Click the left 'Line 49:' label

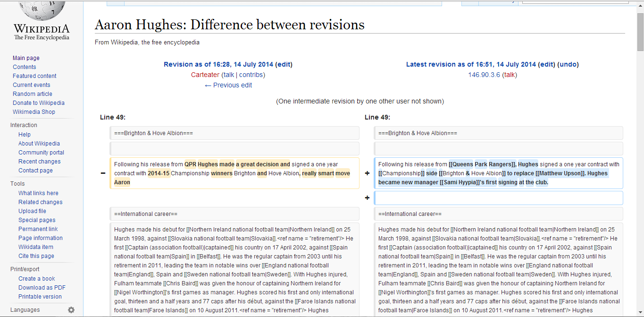[x=113, y=117]
